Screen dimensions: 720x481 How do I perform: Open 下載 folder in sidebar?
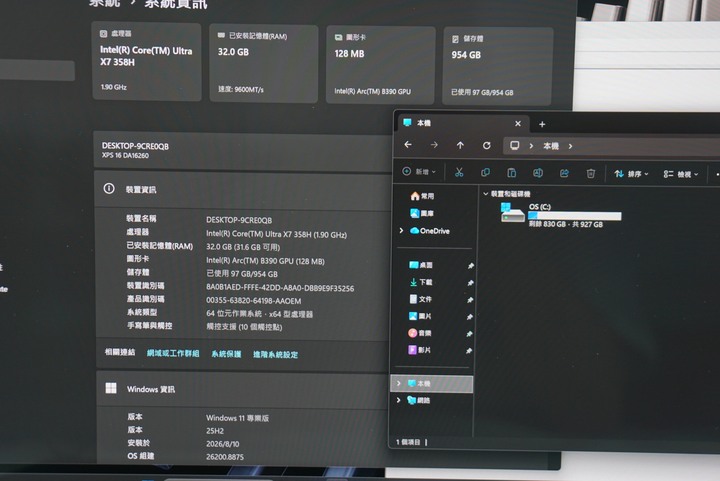pyautogui.click(x=421, y=282)
